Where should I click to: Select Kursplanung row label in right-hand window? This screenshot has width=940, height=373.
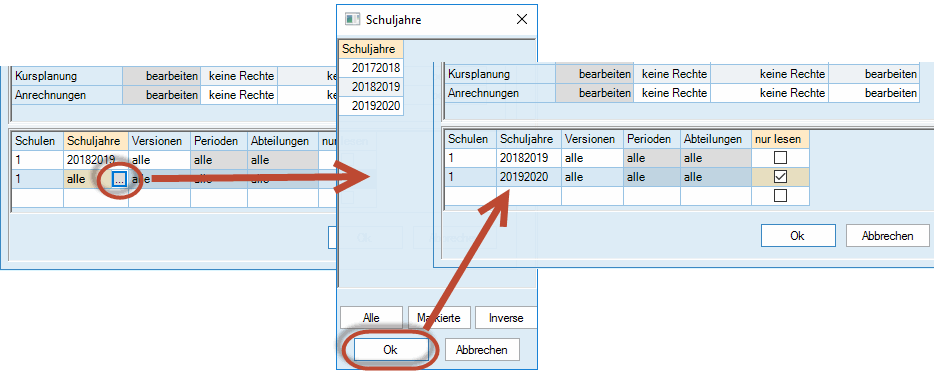point(500,74)
